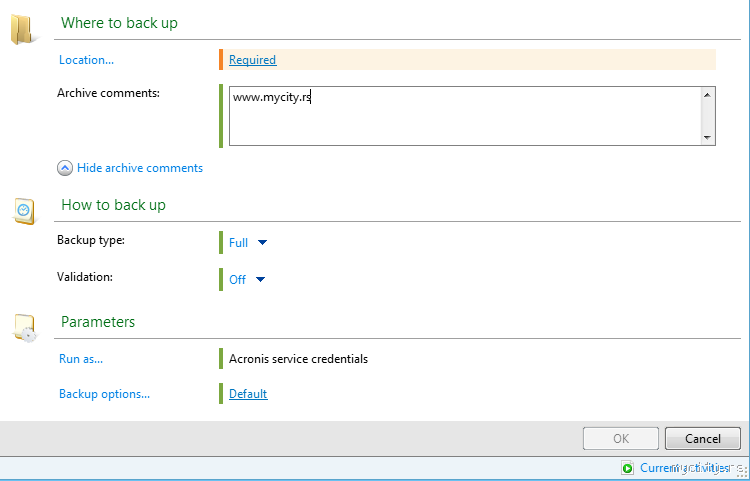750x481 pixels.
Task: Click the 'Full' backup type value text
Action: [x=238, y=242]
